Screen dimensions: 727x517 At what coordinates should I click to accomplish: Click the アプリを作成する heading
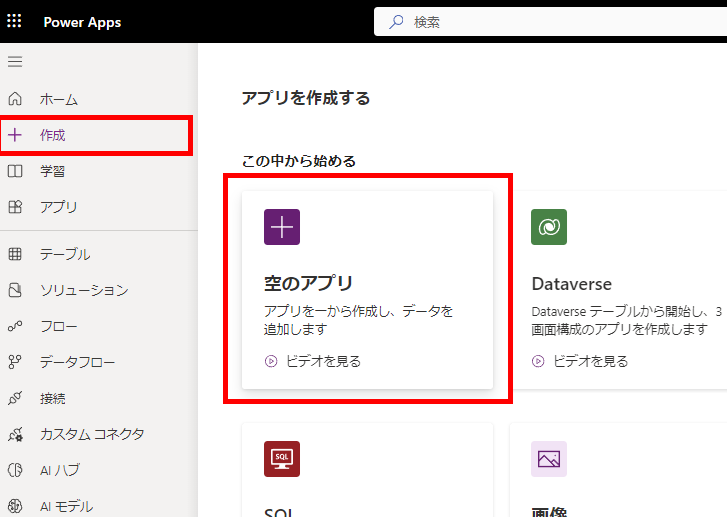pyautogui.click(x=306, y=98)
